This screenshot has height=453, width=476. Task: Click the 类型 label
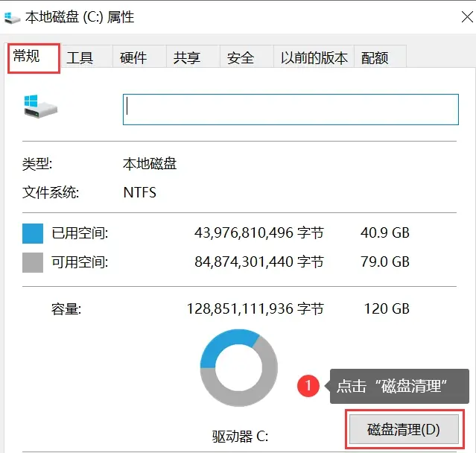pos(37,164)
